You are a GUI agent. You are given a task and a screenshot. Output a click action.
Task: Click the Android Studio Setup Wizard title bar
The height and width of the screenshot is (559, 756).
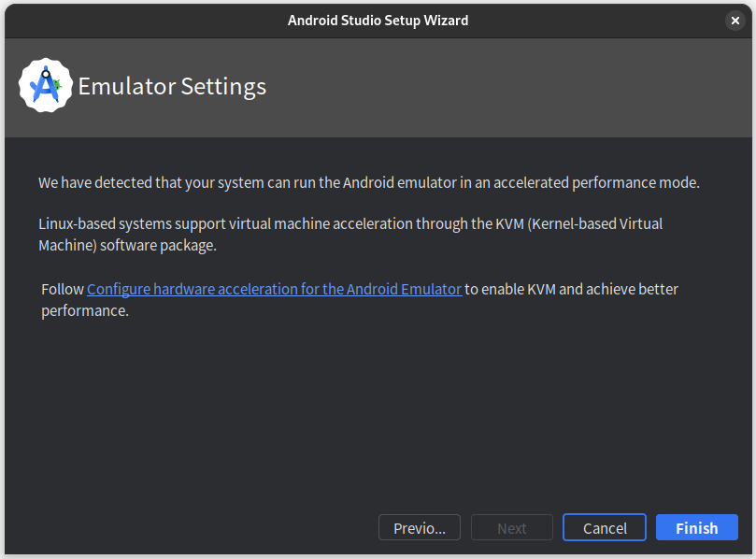[x=378, y=21]
